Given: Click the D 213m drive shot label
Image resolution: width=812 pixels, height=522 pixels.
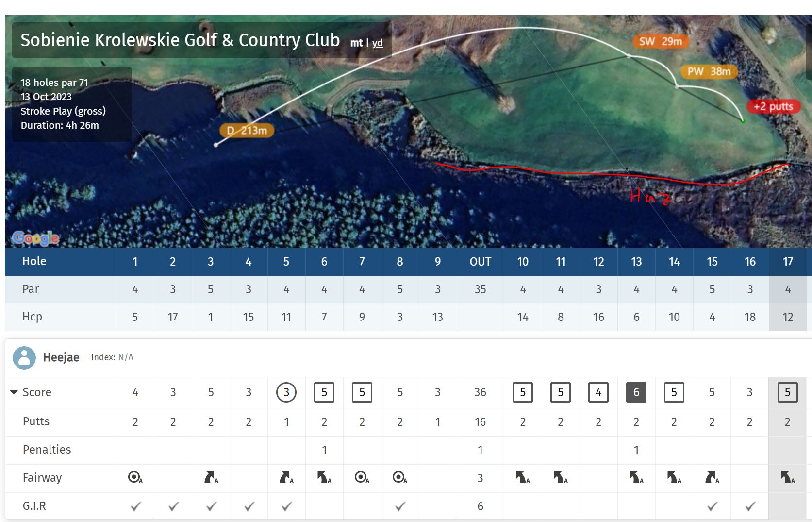Looking at the screenshot, I should (247, 131).
